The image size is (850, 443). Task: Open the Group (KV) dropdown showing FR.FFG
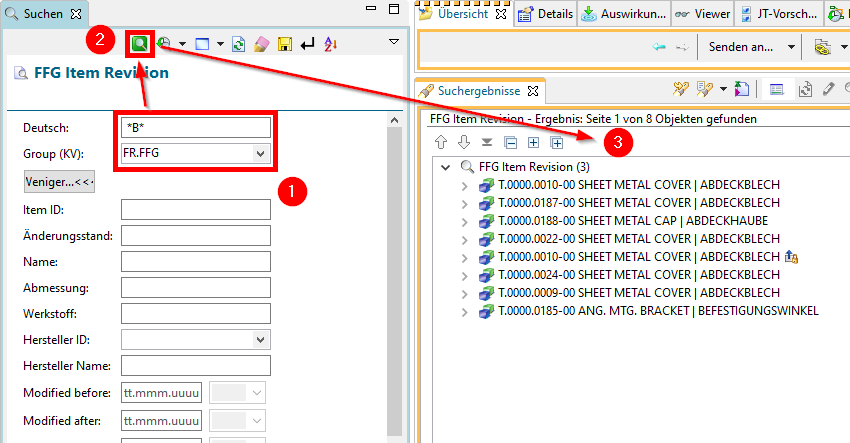coord(261,154)
